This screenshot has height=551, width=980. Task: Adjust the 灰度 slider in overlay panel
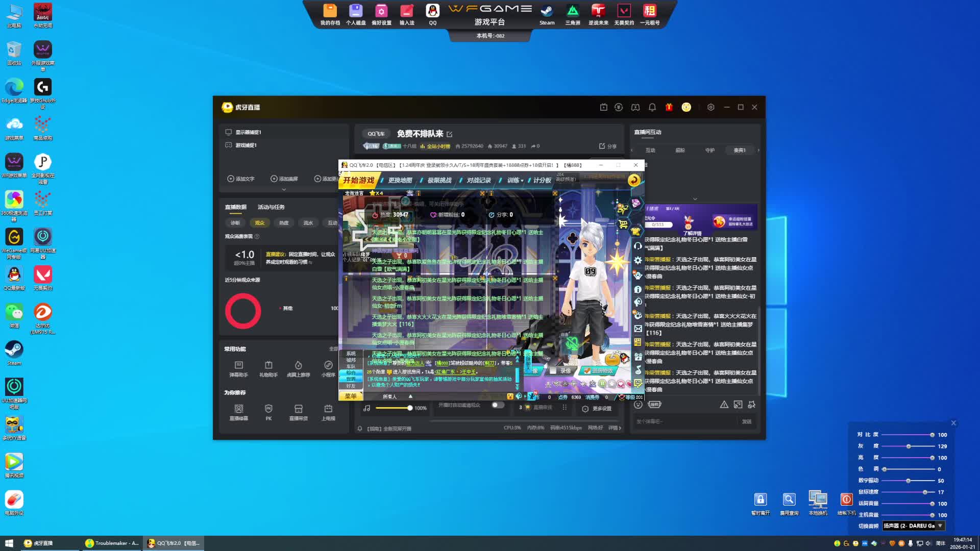pos(909,446)
